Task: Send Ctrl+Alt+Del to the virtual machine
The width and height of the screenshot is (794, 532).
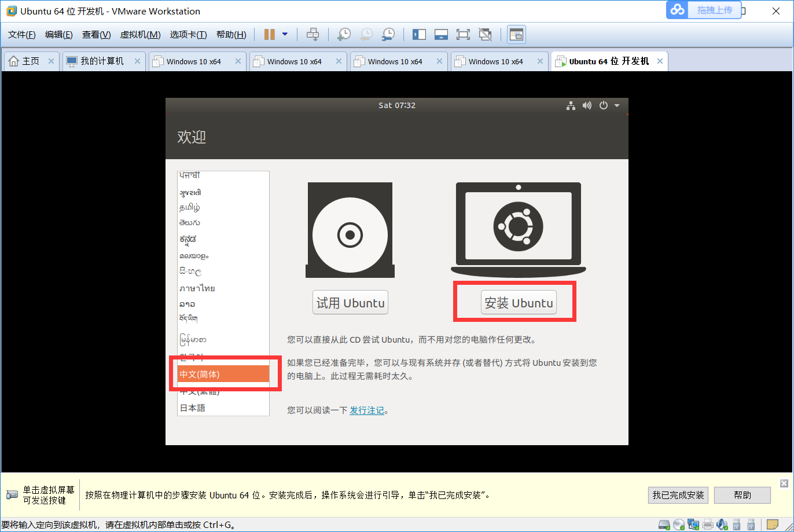Action: [313, 35]
